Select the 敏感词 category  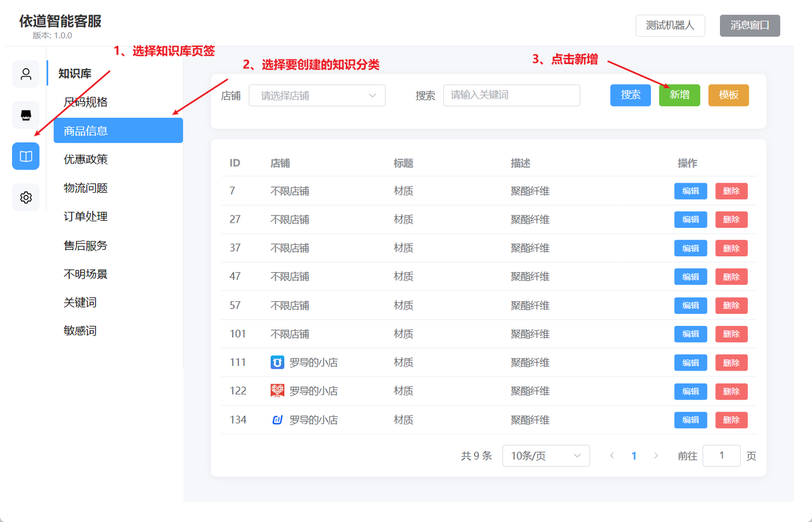81,330
